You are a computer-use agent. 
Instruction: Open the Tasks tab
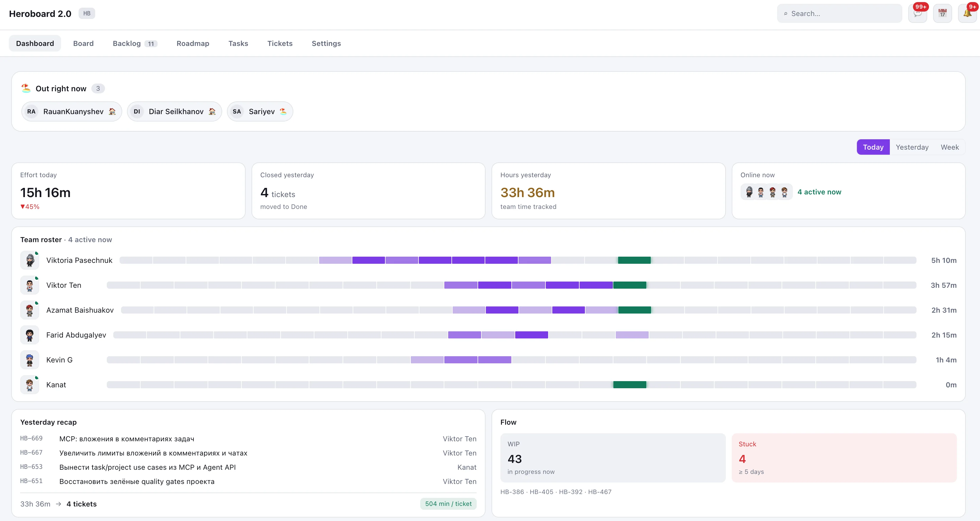click(x=238, y=43)
